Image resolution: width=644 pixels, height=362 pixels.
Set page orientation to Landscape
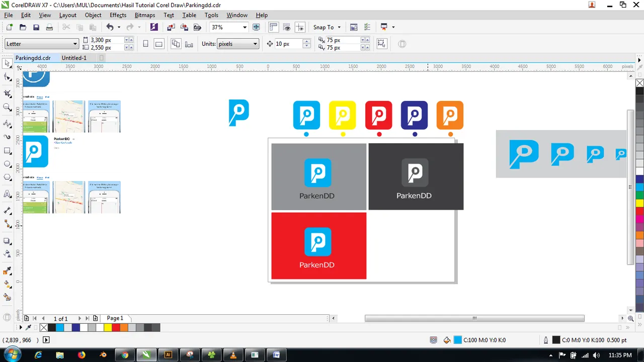[159, 44]
